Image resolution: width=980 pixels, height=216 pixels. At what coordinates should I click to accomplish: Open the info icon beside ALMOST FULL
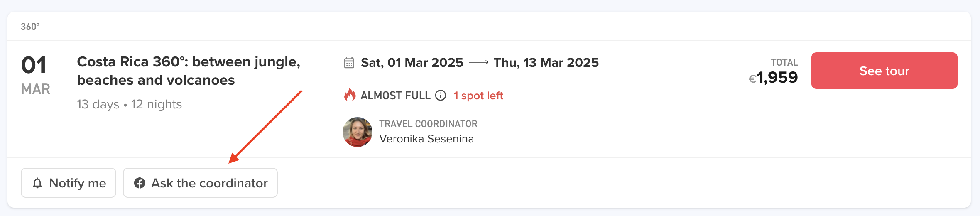pos(441,96)
